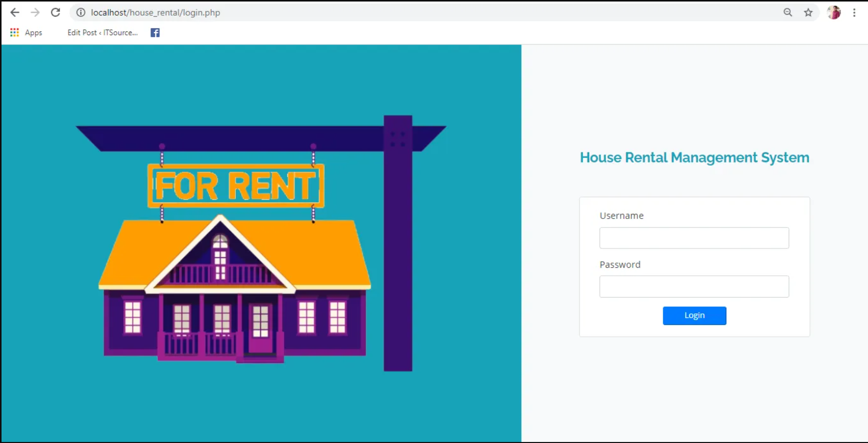Open the Chrome three-dot menu
This screenshot has width=868, height=443.
coord(854,13)
